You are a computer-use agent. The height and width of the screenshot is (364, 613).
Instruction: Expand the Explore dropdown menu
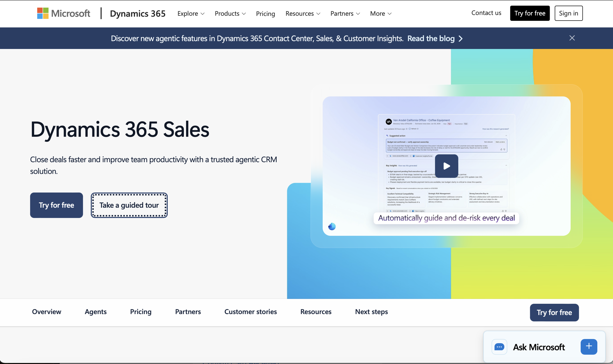[191, 13]
